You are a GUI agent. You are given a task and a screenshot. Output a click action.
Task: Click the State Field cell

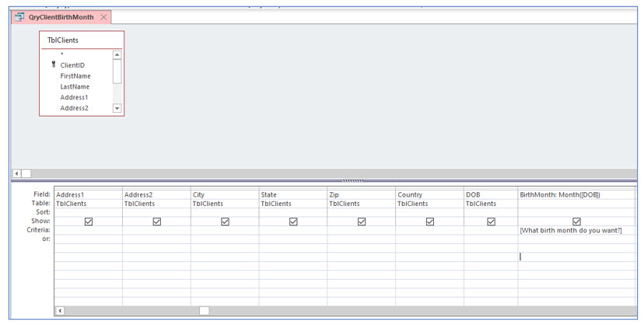pos(293,194)
